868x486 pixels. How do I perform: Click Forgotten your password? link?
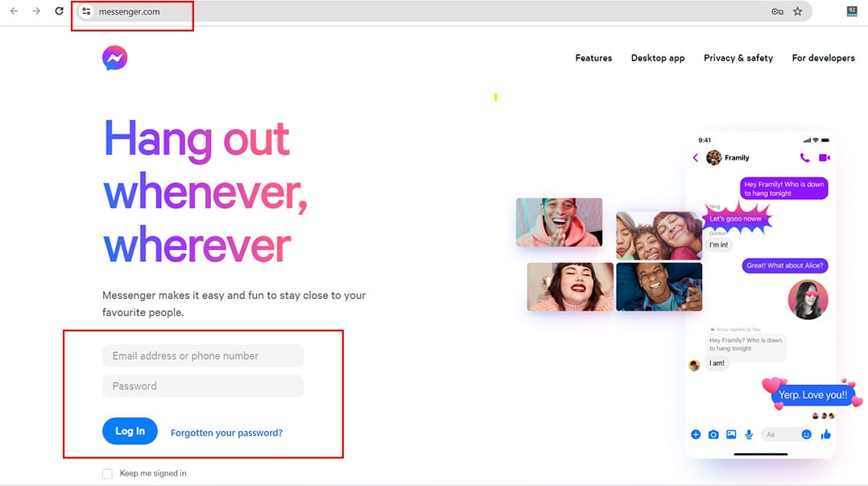pyautogui.click(x=226, y=433)
